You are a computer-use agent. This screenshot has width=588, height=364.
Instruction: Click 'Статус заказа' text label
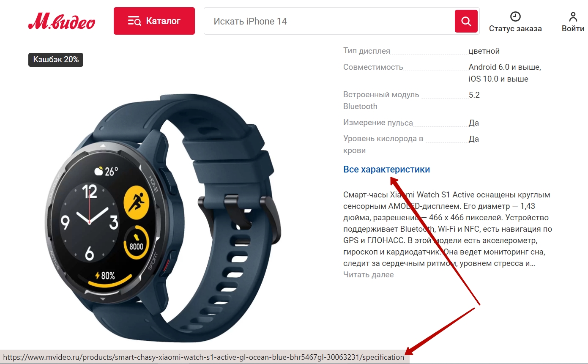point(515,29)
